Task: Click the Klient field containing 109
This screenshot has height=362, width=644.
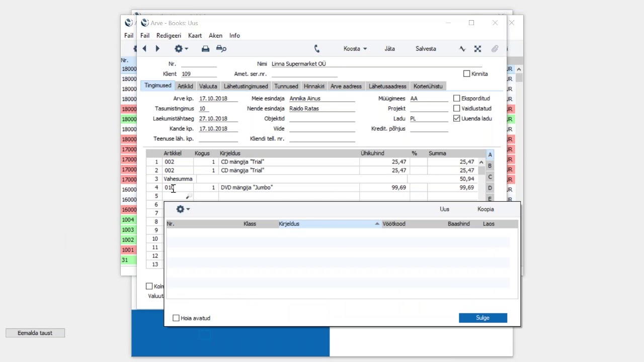Action: point(199,74)
